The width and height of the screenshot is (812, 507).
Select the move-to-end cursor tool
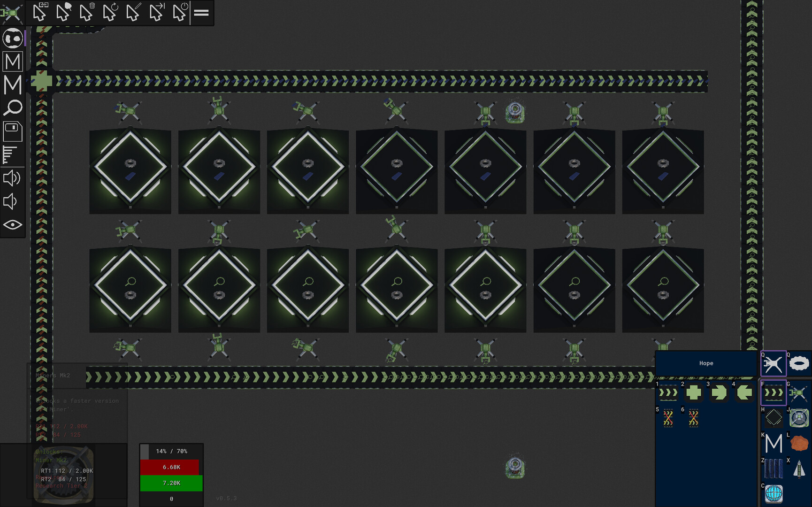(x=157, y=13)
